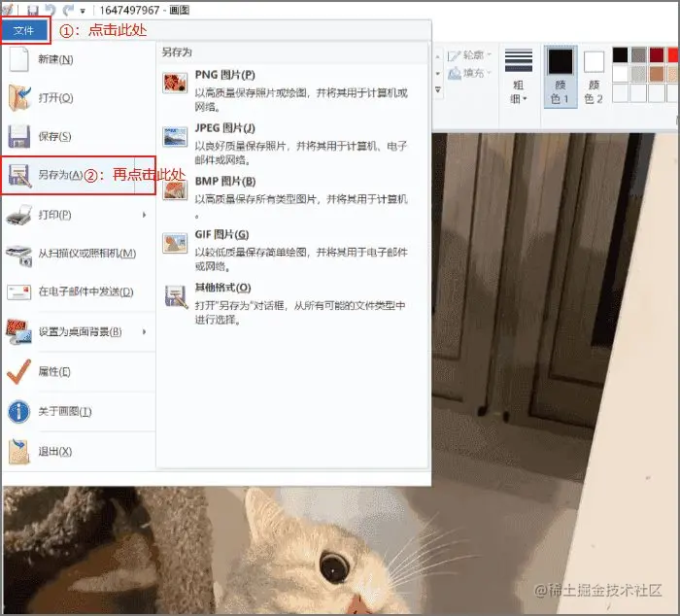Select 从扫描仪或照相机(M) menu entry
Image resolution: width=680 pixels, height=616 pixels.
(78, 254)
